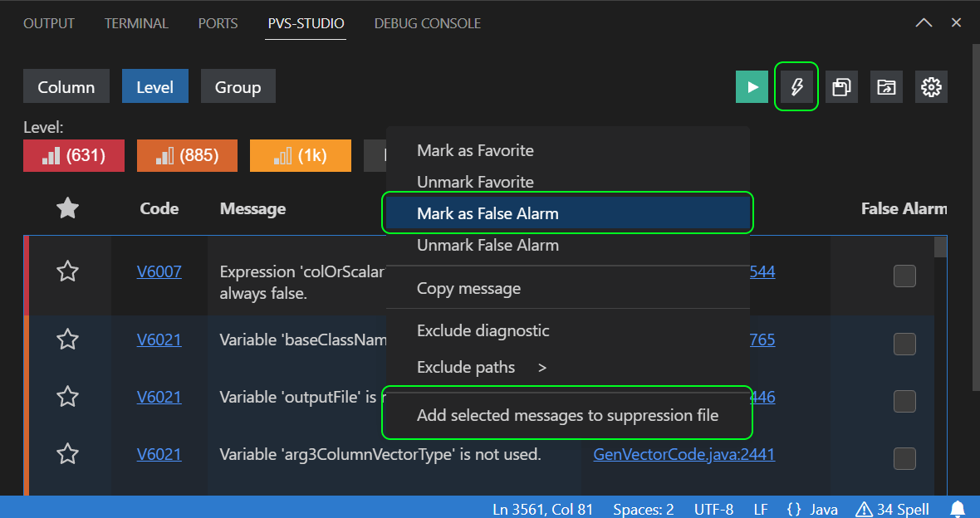The width and height of the screenshot is (980, 518).
Task: Open the LF line-ending selector in the status bar
Action: click(x=761, y=509)
